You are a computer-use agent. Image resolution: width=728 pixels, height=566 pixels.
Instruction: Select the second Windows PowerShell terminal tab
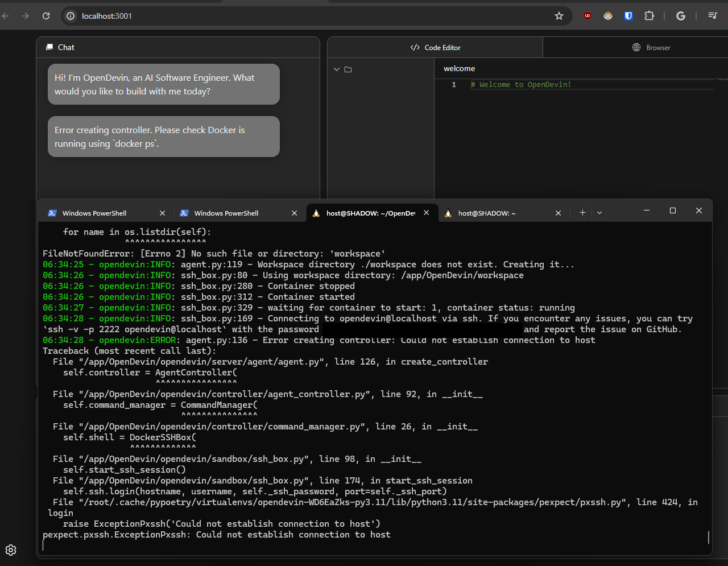pos(238,213)
